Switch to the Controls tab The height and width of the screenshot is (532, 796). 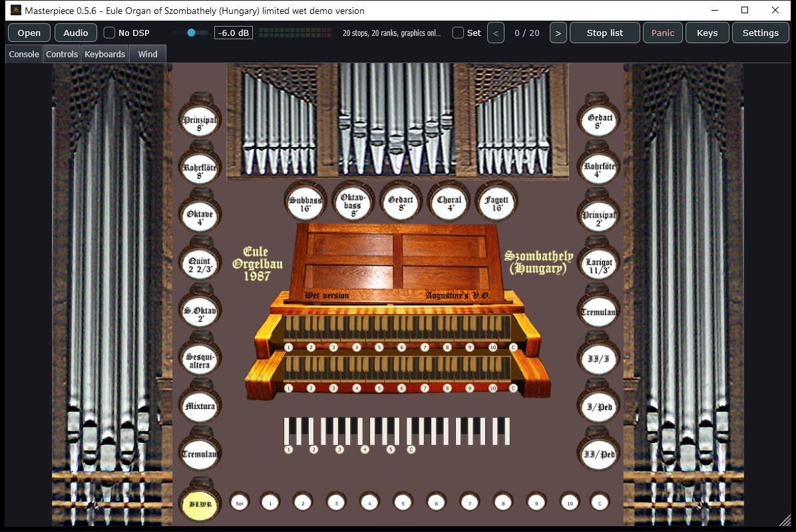[62, 54]
